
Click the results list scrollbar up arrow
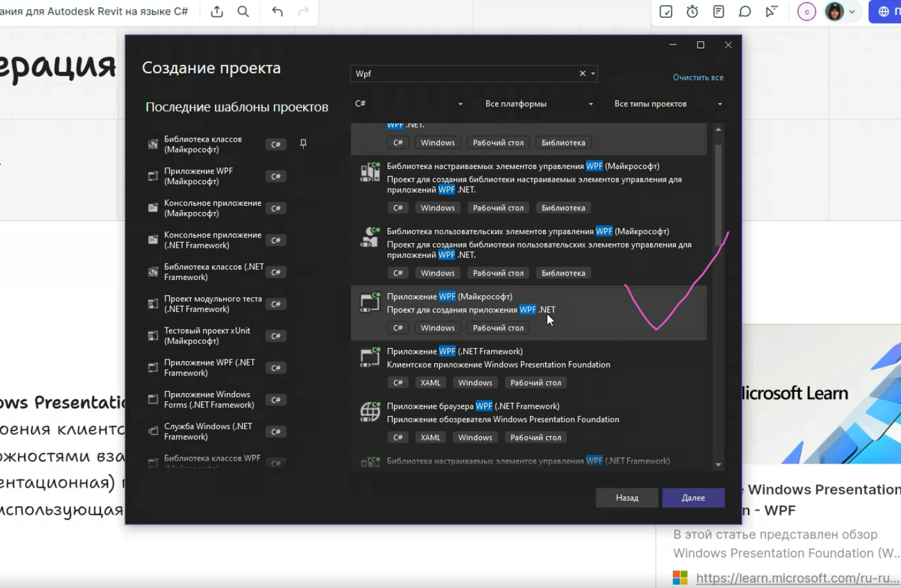pos(718,129)
